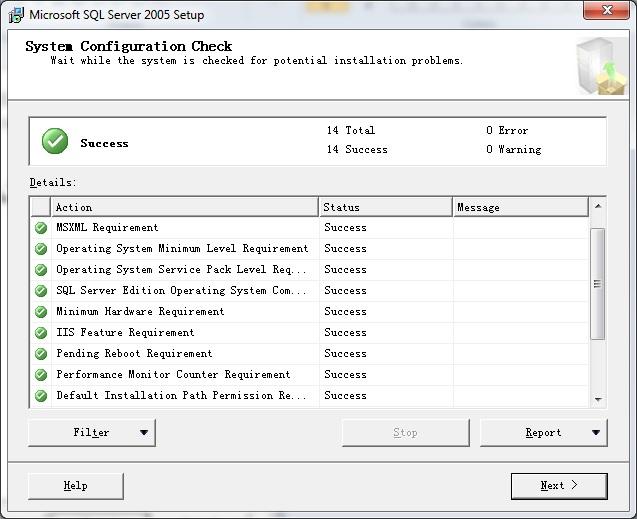Click the Performance Monitor Counter success icon

click(x=41, y=375)
